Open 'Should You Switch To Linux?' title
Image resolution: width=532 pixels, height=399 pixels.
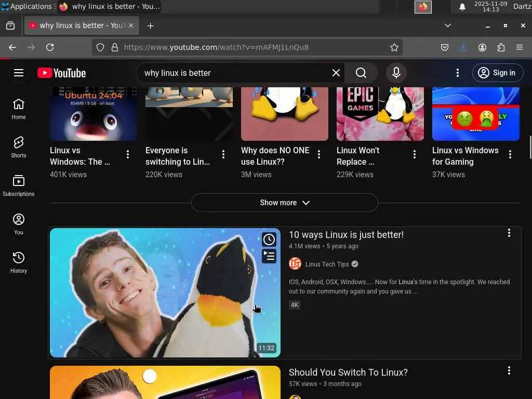click(x=348, y=372)
